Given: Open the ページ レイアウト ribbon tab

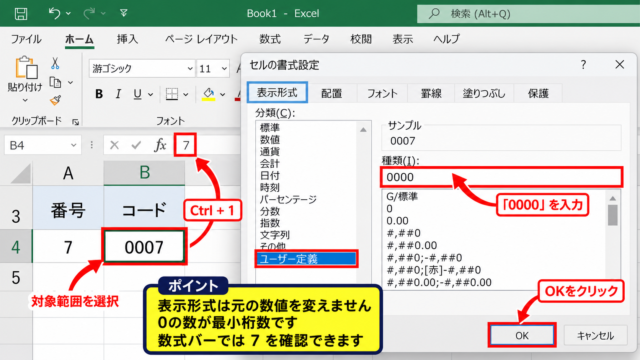Looking at the screenshot, I should pyautogui.click(x=201, y=39).
